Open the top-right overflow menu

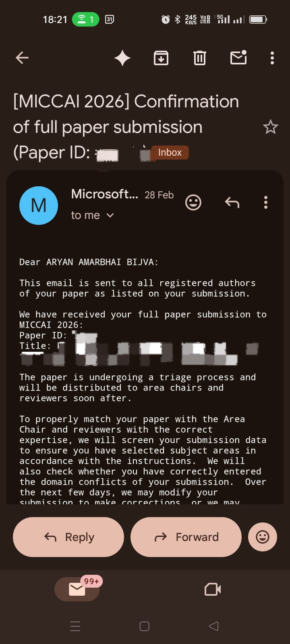pos(272,58)
